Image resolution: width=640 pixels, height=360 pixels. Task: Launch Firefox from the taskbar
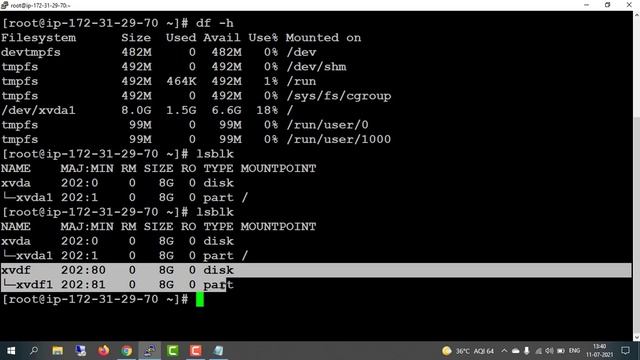(103, 351)
